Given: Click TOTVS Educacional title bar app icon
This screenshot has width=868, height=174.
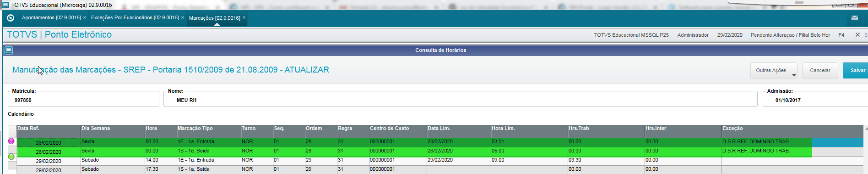Looking at the screenshot, I should click(5, 5).
